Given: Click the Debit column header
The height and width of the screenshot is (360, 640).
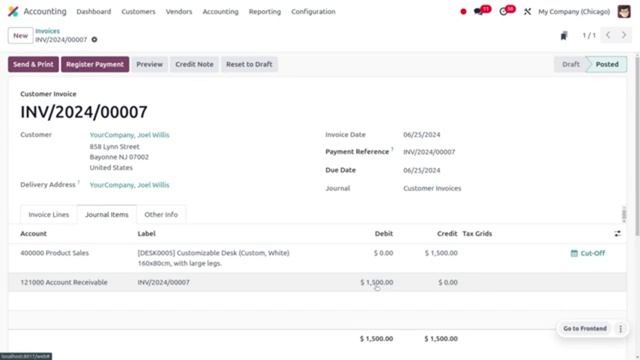Looking at the screenshot, I should point(384,233).
